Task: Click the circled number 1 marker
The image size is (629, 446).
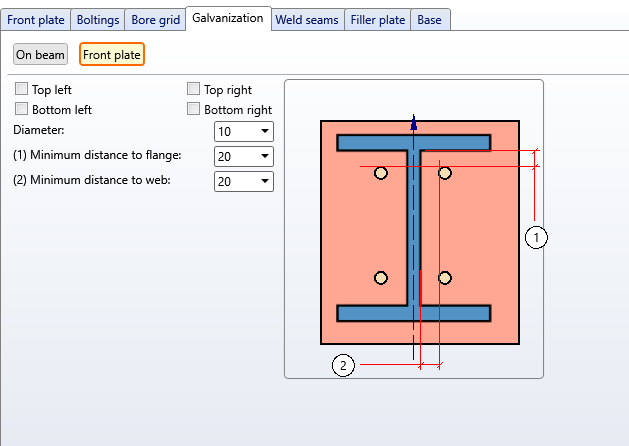Action: tap(536, 237)
